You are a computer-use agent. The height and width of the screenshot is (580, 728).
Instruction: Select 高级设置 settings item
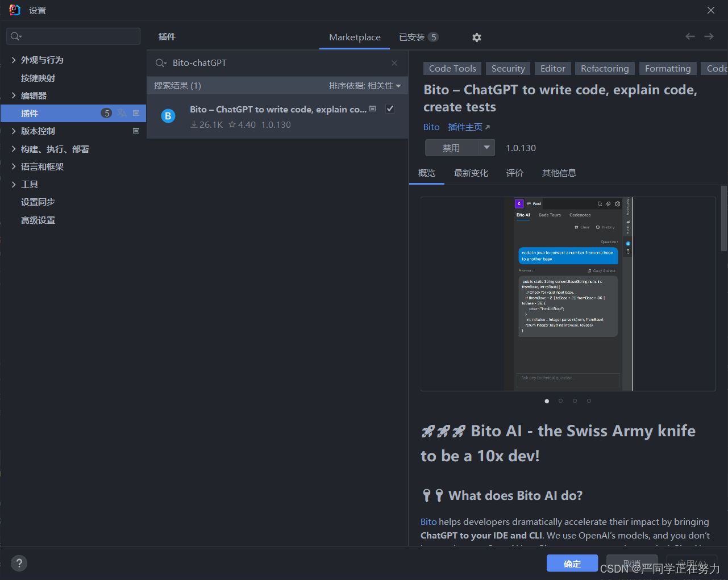pyautogui.click(x=38, y=220)
